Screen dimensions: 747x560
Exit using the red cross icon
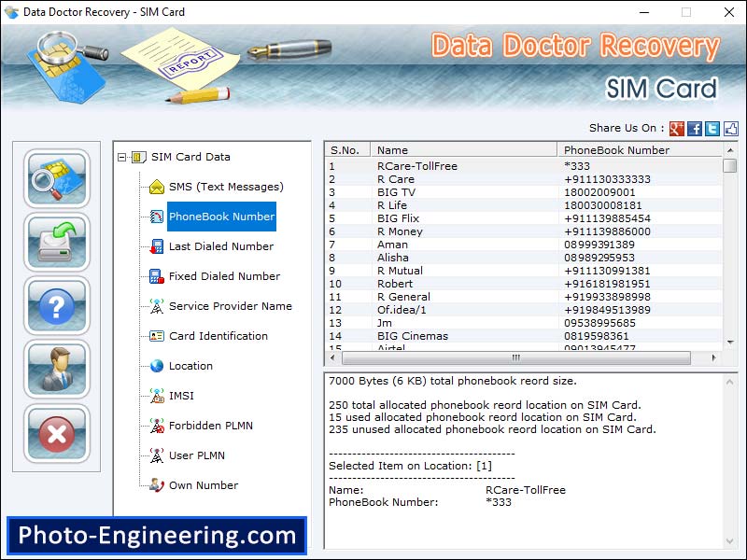[56, 435]
